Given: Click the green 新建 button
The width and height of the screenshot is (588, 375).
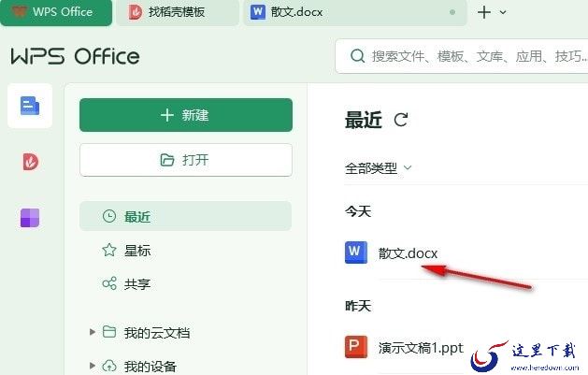Looking at the screenshot, I should coord(185,115).
